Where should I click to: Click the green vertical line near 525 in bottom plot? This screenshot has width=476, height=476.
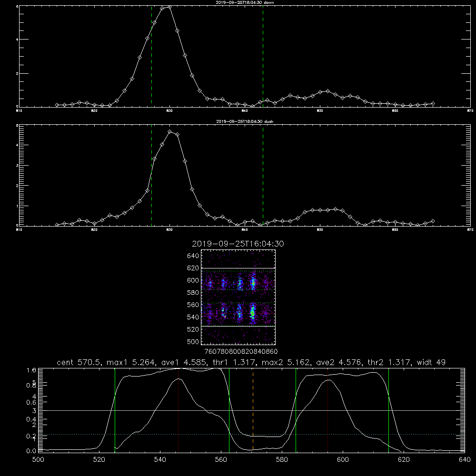[115, 410]
